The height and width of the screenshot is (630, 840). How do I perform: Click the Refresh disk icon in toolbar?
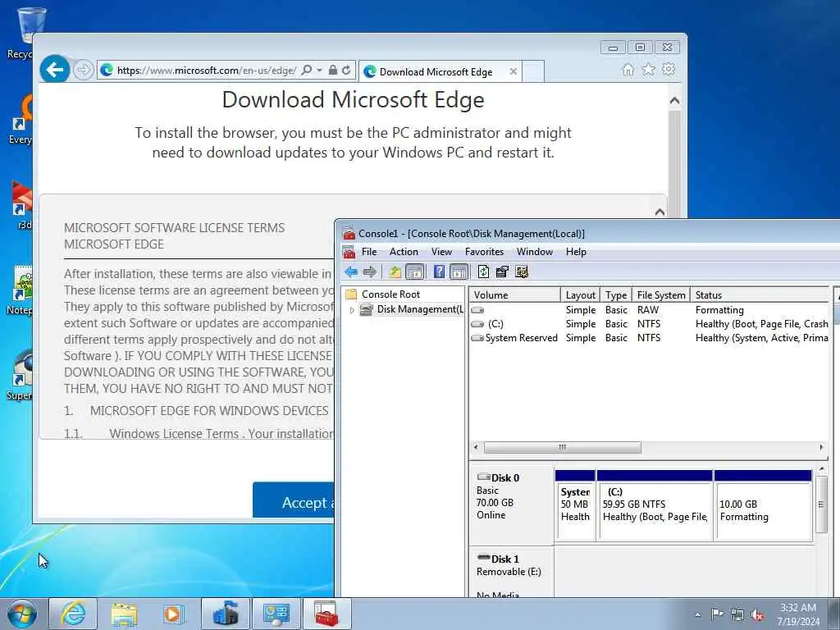[483, 272]
